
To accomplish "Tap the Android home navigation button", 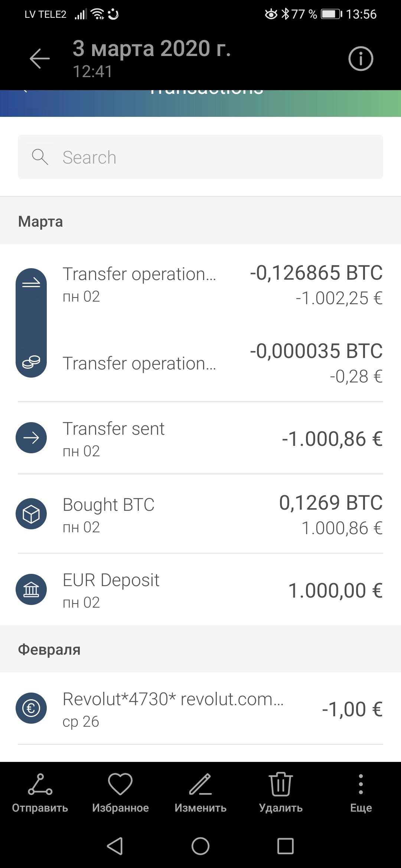I will (200, 846).
